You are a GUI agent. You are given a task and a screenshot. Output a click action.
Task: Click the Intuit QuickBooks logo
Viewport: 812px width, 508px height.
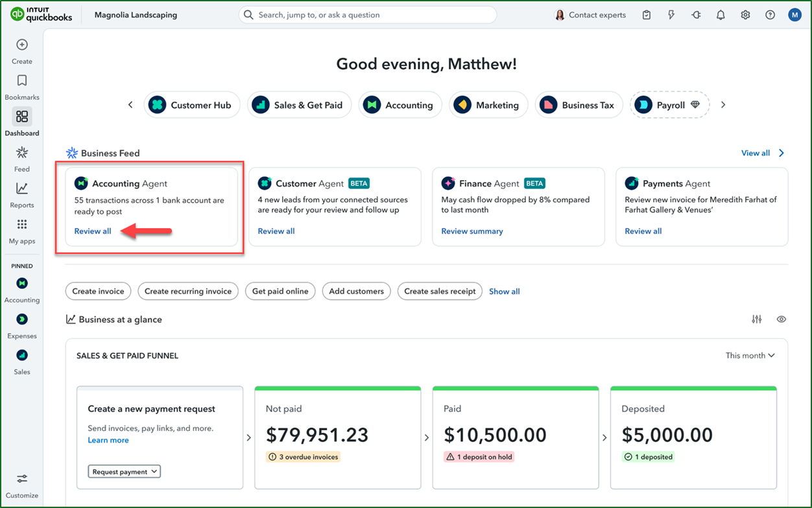40,15
